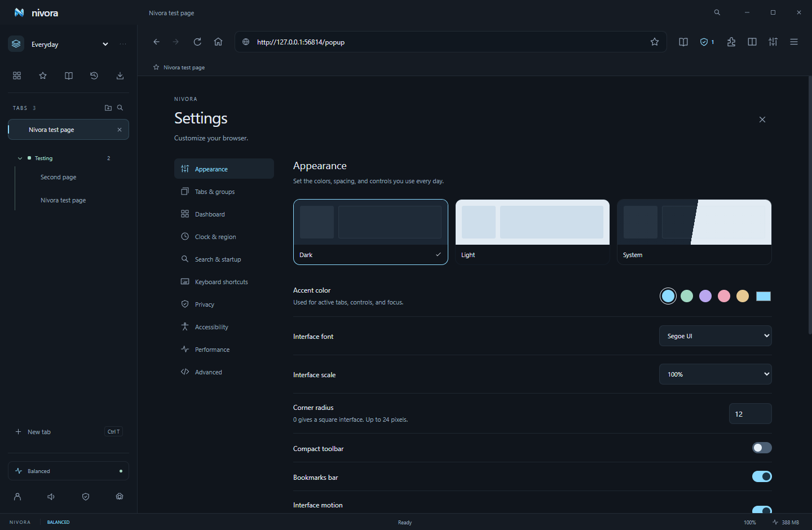This screenshot has width=812, height=530.
Task: Close the Settings panel
Action: [762, 120]
